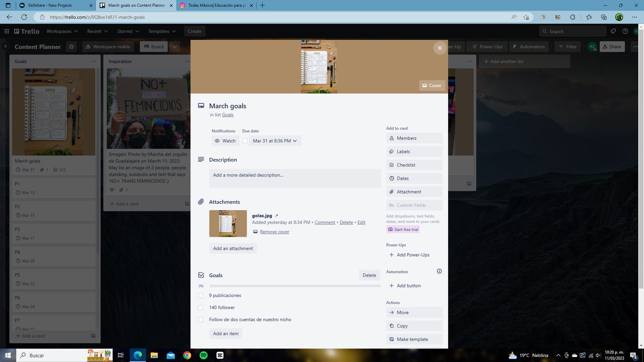The width and height of the screenshot is (644, 362).
Task: Open the help question mark icon
Action: (x=625, y=31)
